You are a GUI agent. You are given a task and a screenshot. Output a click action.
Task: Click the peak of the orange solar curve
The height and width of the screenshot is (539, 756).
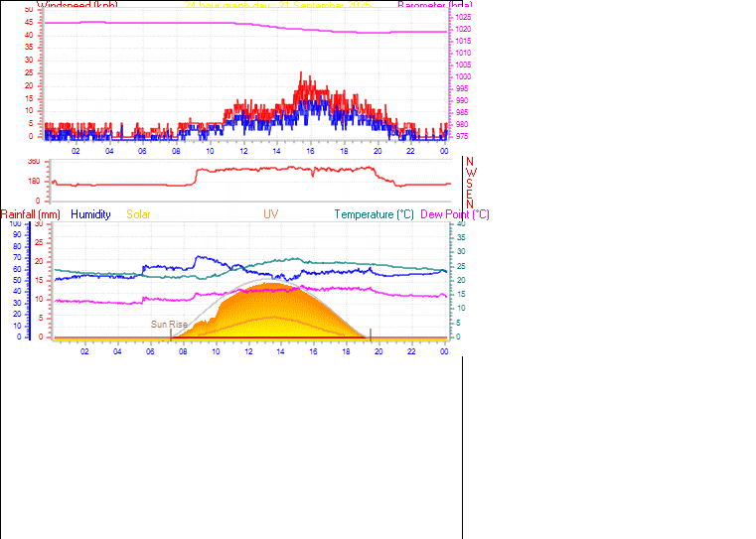(x=271, y=284)
